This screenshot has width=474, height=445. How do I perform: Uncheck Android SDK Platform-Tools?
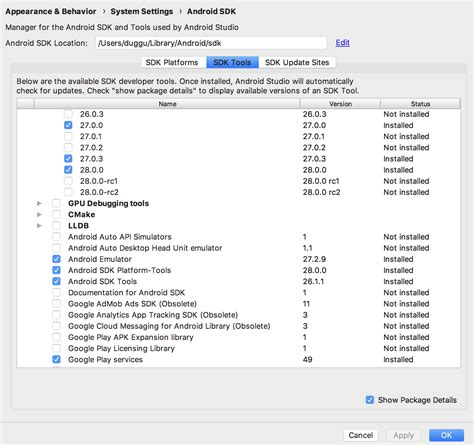(56, 270)
